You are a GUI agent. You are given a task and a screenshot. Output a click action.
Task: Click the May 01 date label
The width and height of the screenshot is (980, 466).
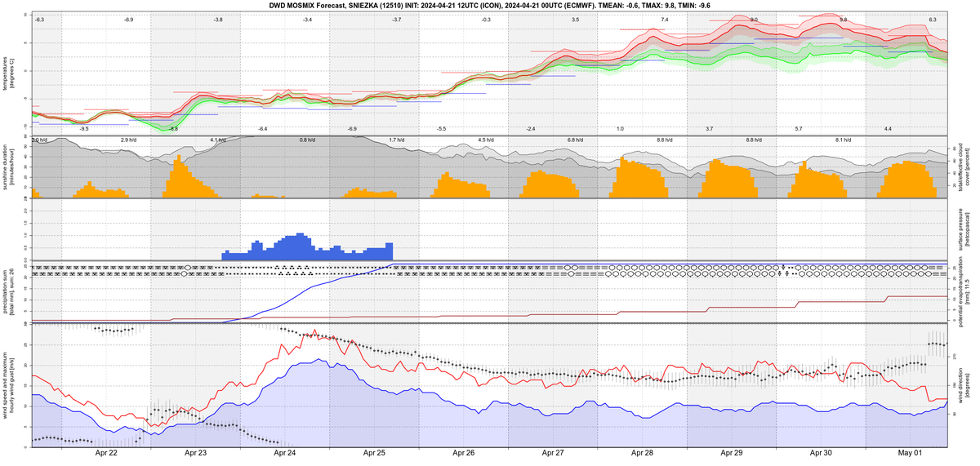coord(911,453)
